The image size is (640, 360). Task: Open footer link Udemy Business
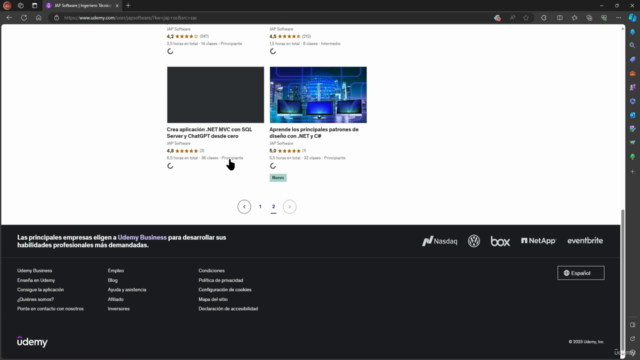tap(35, 271)
